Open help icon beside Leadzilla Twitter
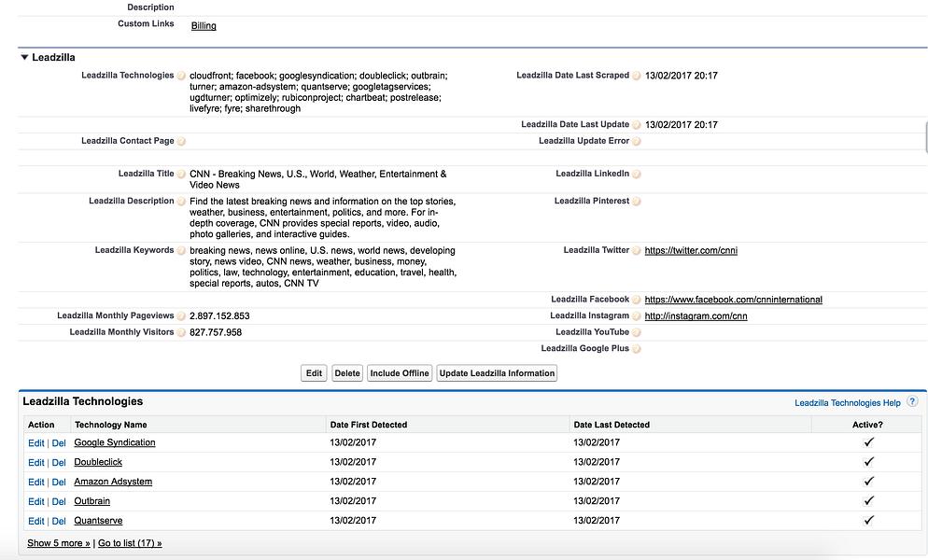Viewport: 928px width, 560px height. [636, 250]
